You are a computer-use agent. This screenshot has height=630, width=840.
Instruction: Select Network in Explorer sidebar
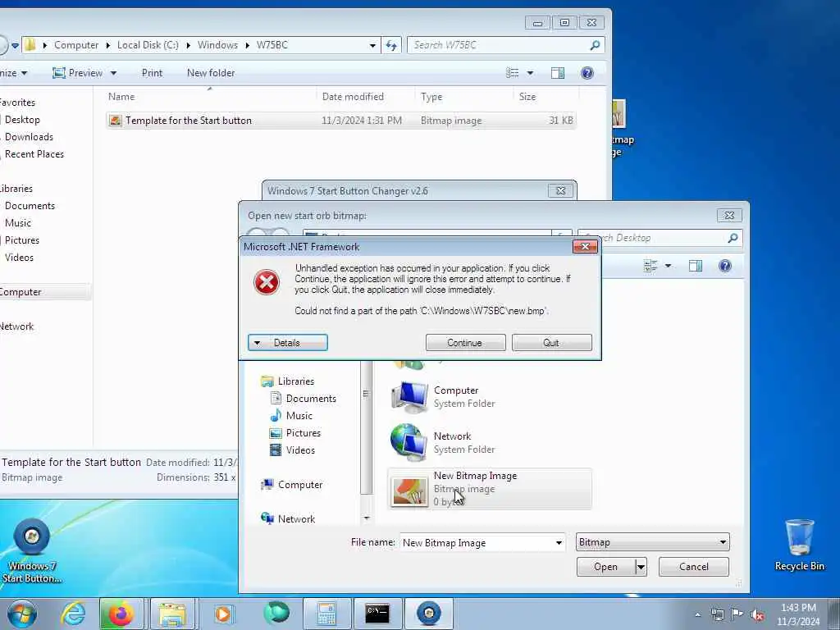[16, 326]
